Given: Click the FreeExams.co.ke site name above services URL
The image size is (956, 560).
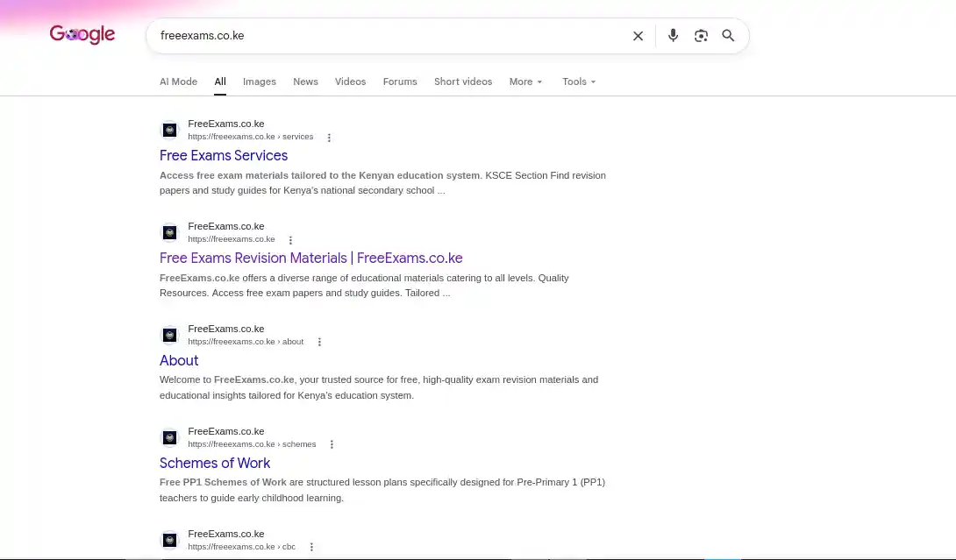Looking at the screenshot, I should click(x=226, y=124).
